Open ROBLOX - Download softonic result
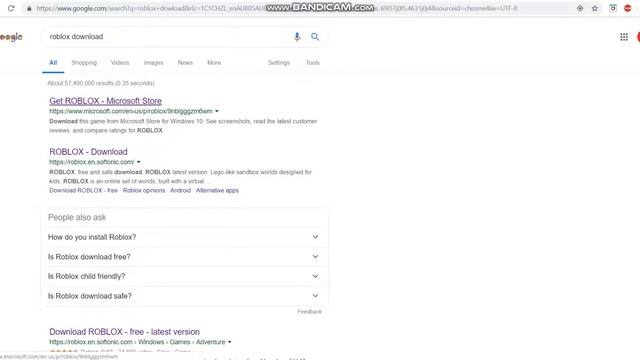The width and height of the screenshot is (640, 360). pyautogui.click(x=88, y=152)
